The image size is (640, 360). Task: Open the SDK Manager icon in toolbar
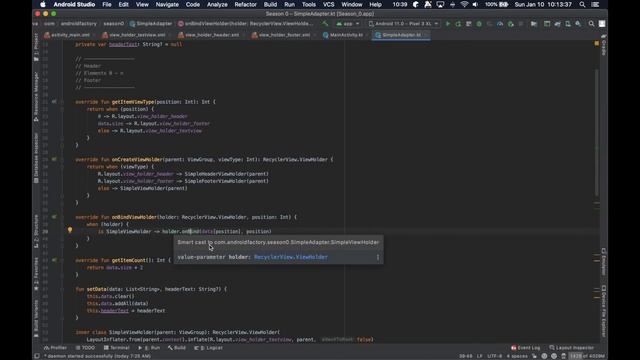(x=578, y=24)
